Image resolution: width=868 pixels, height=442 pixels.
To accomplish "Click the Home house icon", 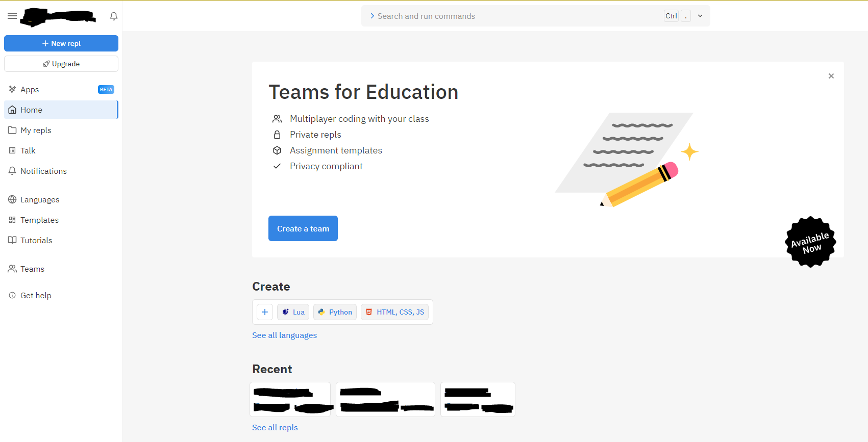I will coord(12,110).
